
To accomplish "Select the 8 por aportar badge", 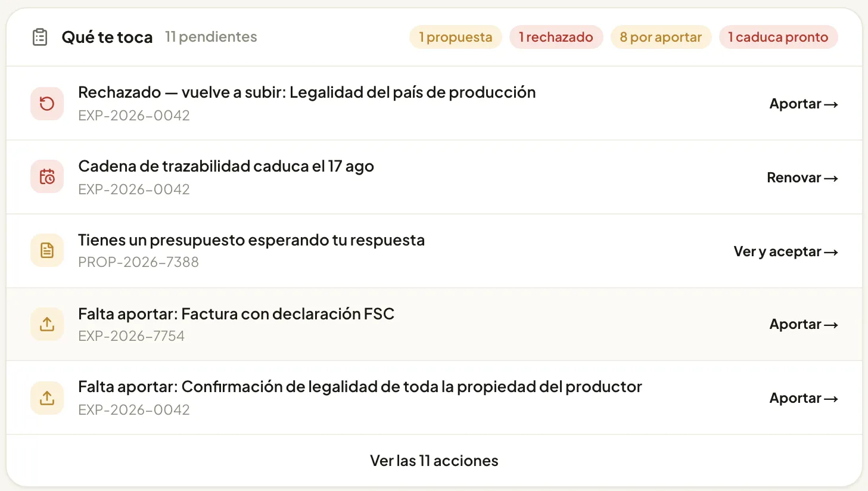I will click(x=661, y=37).
